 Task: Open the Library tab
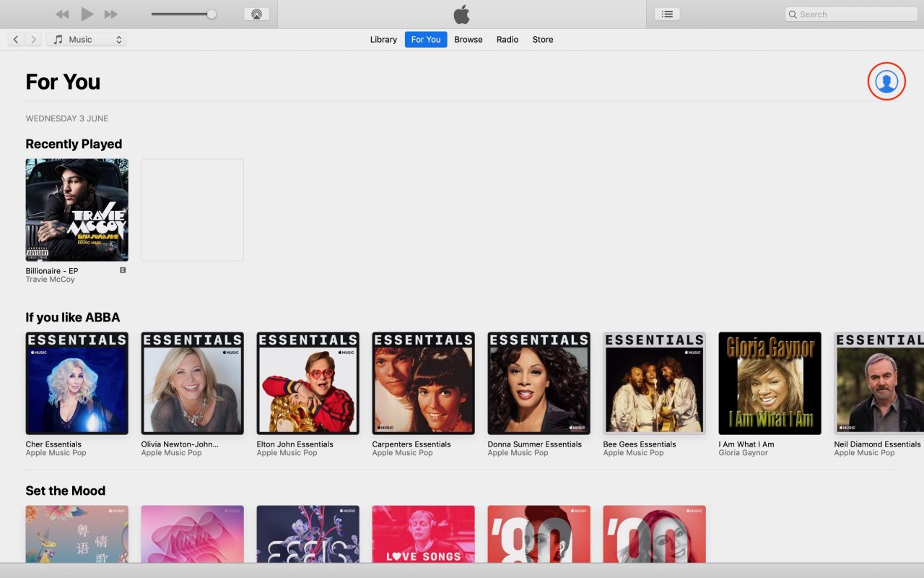click(x=383, y=39)
